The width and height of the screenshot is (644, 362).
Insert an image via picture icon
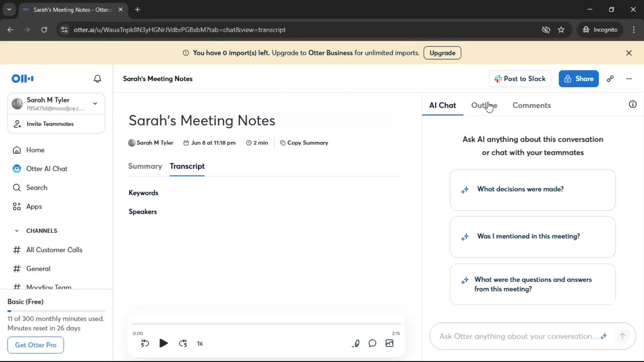(389, 343)
